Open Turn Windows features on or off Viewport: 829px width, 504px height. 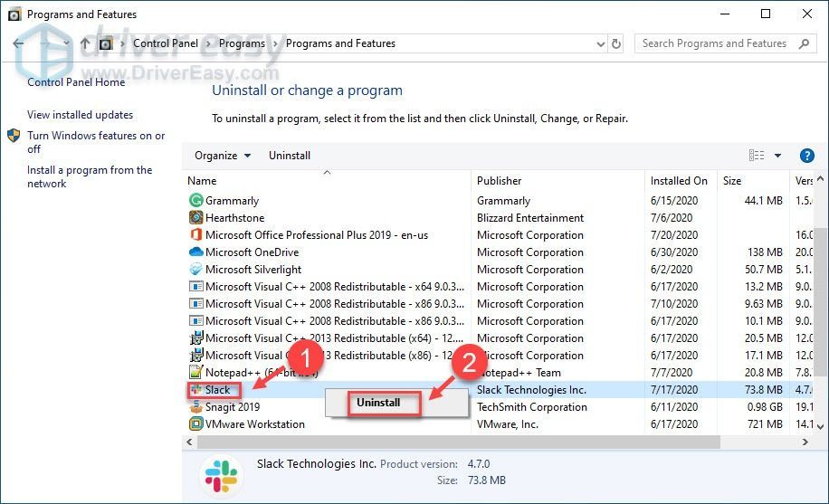(x=96, y=142)
